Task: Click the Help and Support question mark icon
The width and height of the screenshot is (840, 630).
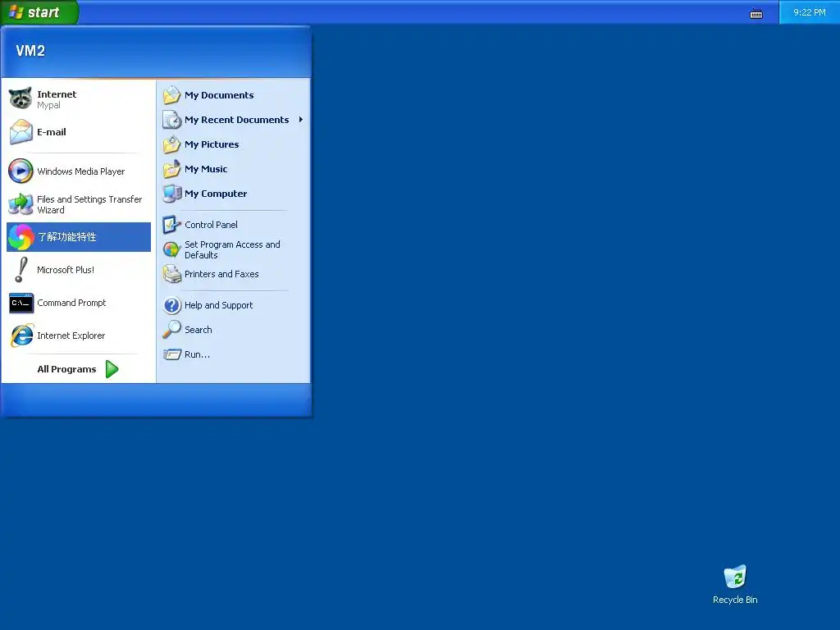Action: click(171, 305)
